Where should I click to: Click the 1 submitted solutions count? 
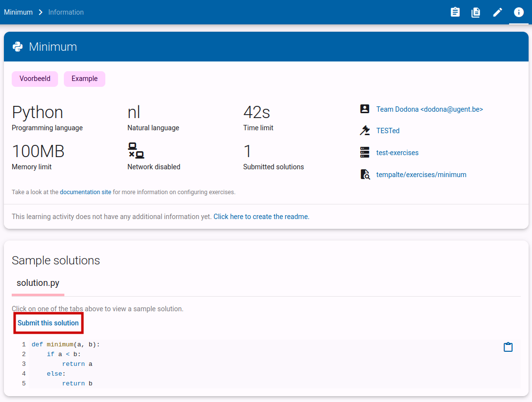pos(247,151)
